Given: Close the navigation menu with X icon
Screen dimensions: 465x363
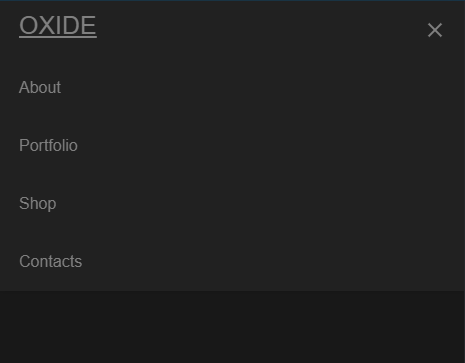Looking at the screenshot, I should coord(435,30).
